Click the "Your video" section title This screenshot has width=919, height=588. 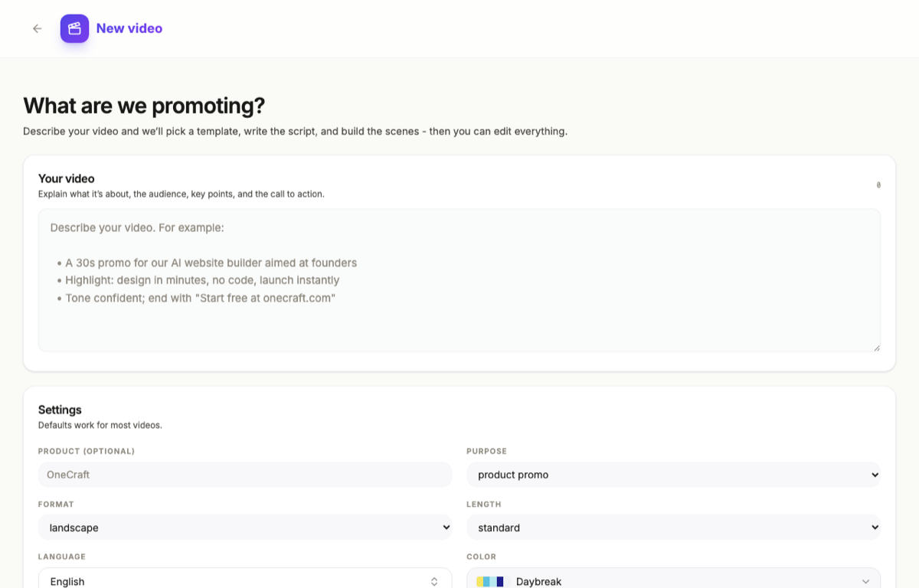[67, 178]
